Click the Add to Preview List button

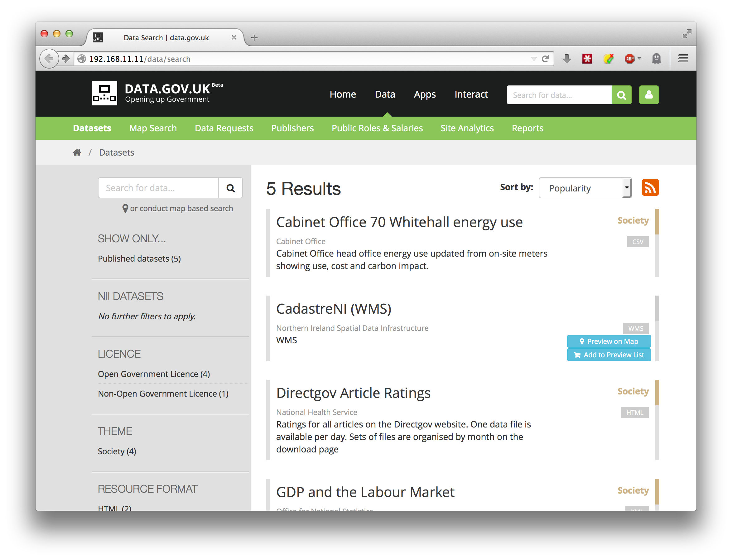[x=609, y=355]
